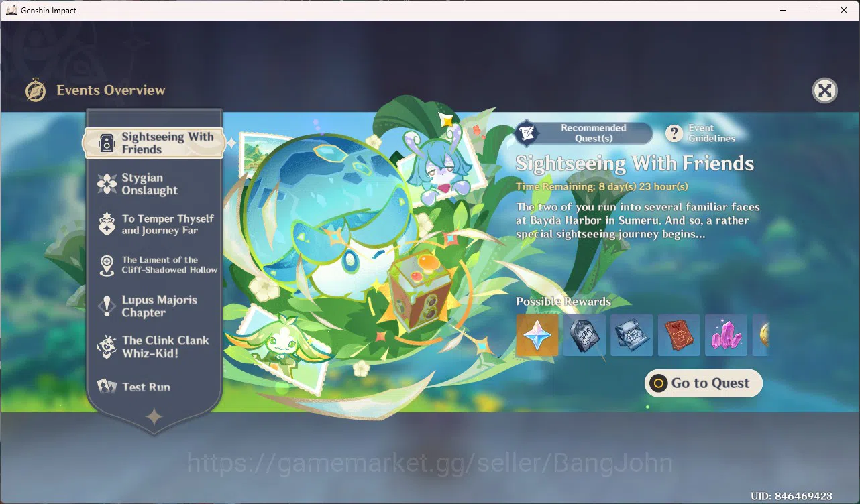The height and width of the screenshot is (504, 860).
Task: View the second gray reward item
Action: tap(584, 335)
